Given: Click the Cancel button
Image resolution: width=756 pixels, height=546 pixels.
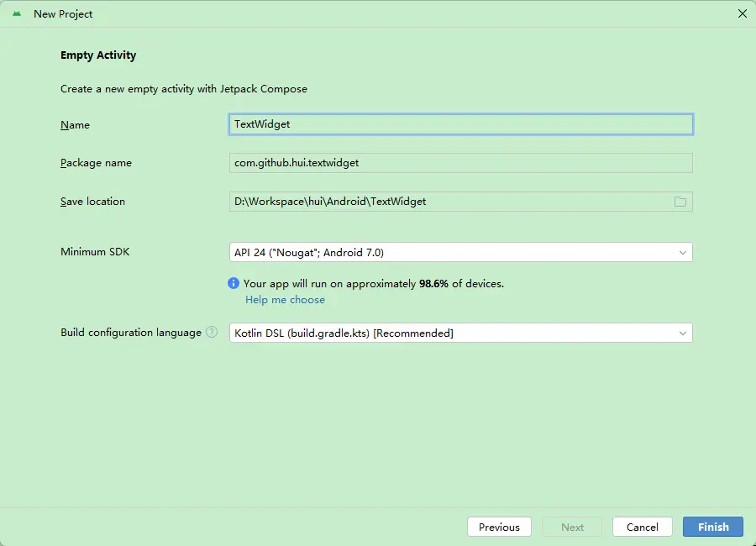Looking at the screenshot, I should click(x=642, y=527).
